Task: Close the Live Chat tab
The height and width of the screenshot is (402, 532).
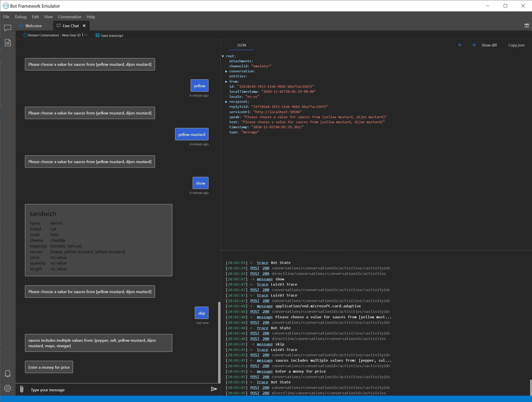Action: coord(84,26)
